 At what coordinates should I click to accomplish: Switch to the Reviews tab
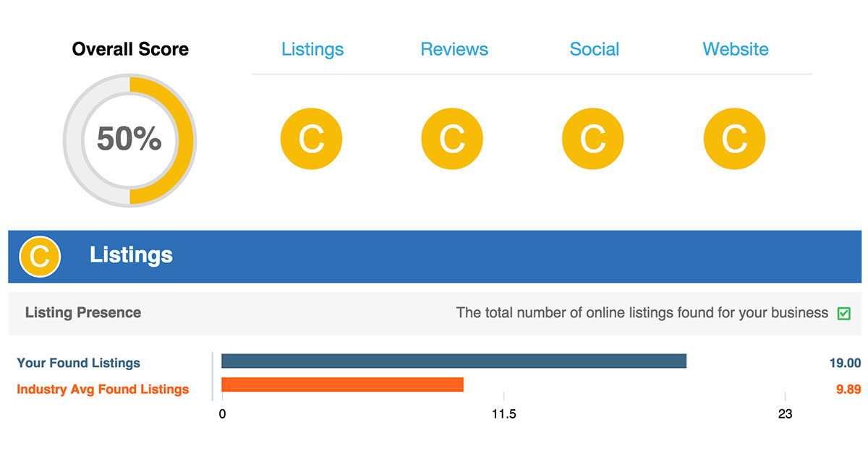point(454,49)
